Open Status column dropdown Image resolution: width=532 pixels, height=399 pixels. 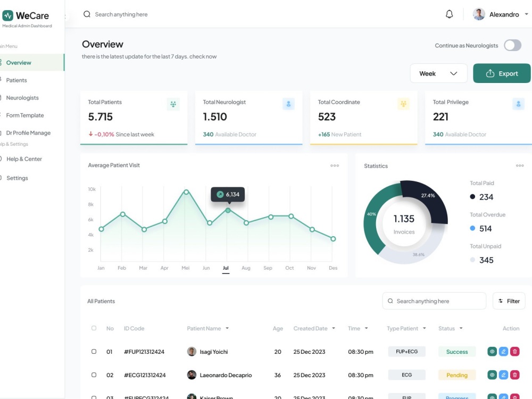tap(461, 328)
